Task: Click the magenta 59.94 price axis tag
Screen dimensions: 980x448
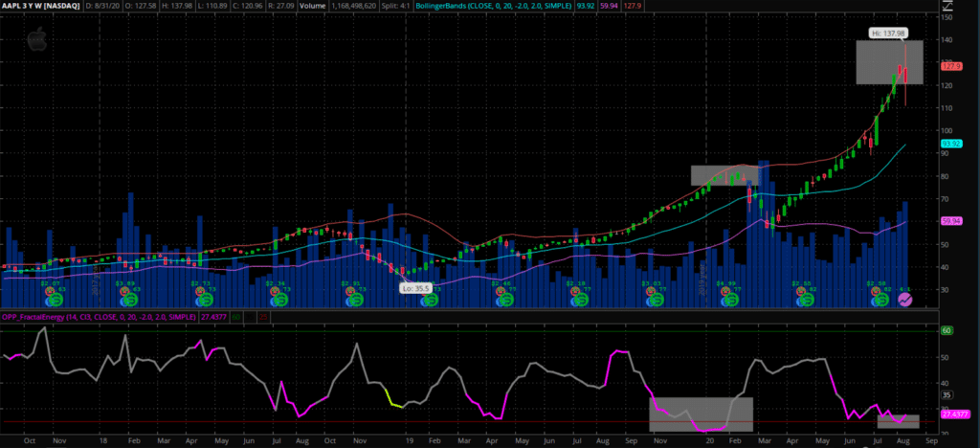Action: point(950,221)
